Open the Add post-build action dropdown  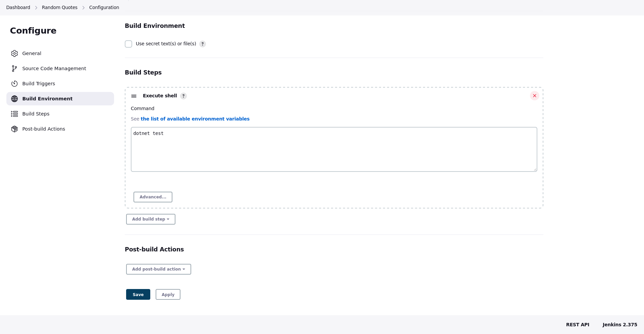(159, 269)
